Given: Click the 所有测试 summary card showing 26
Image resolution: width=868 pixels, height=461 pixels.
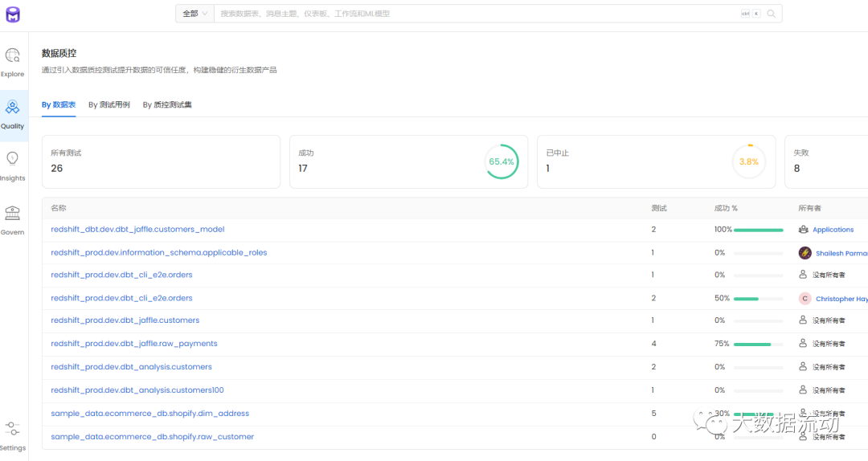Looking at the screenshot, I should [x=161, y=161].
